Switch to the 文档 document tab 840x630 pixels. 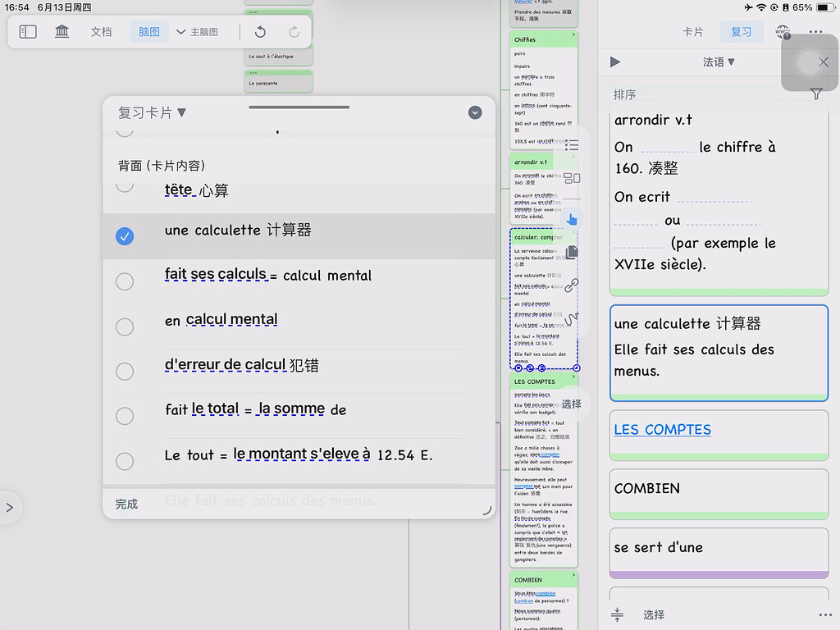click(x=101, y=32)
